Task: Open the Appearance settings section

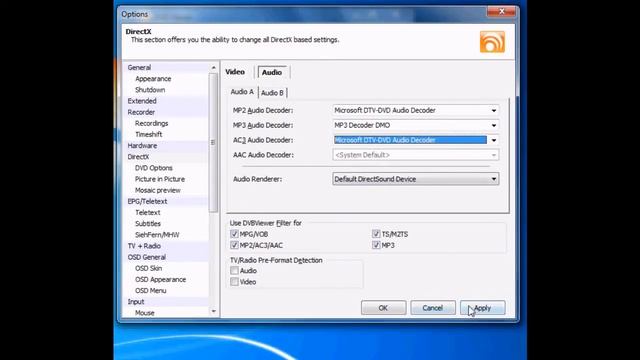Action: point(153,79)
